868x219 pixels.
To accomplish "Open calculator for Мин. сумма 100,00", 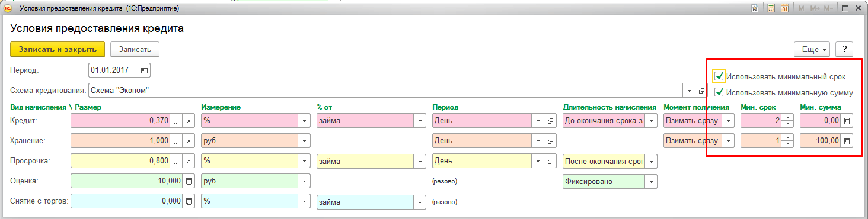I will pos(847,141).
